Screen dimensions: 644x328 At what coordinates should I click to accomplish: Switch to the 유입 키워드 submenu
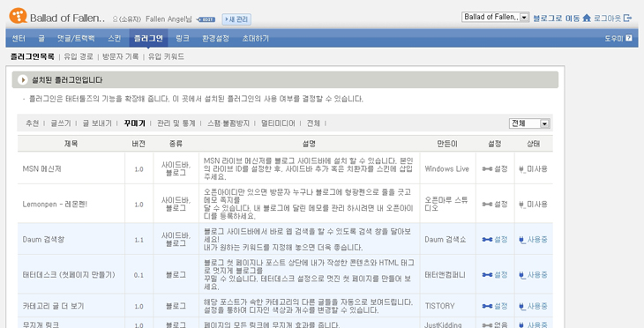tap(166, 56)
